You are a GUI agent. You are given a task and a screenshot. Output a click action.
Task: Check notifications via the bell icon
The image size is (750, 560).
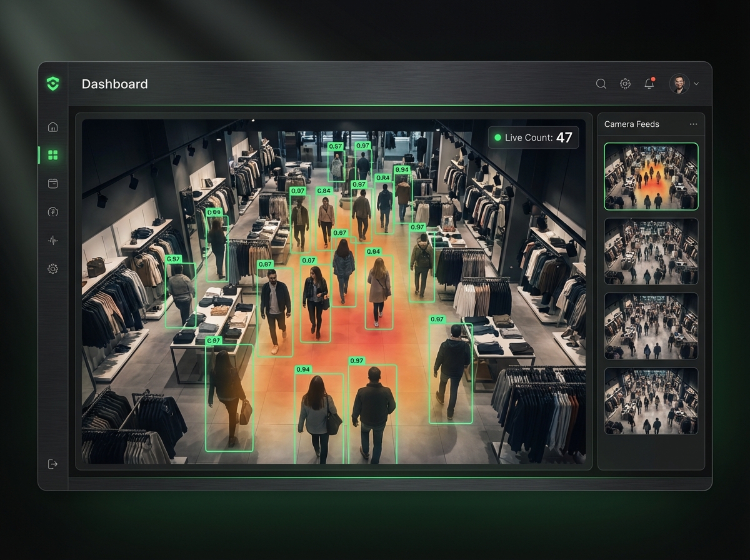649,84
